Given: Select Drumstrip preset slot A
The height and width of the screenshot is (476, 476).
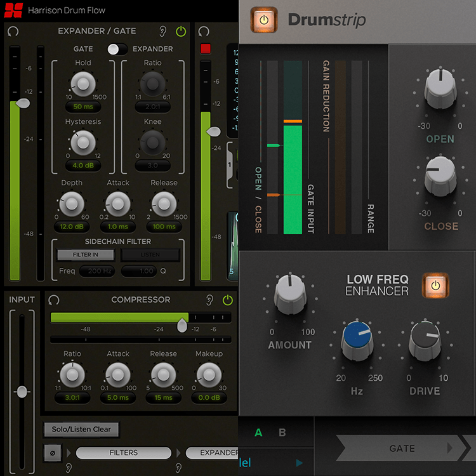Looking at the screenshot, I should tap(258, 433).
